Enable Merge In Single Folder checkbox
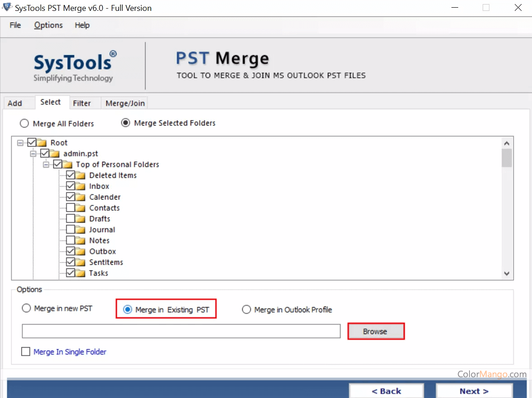The width and height of the screenshot is (532, 398). pos(26,352)
